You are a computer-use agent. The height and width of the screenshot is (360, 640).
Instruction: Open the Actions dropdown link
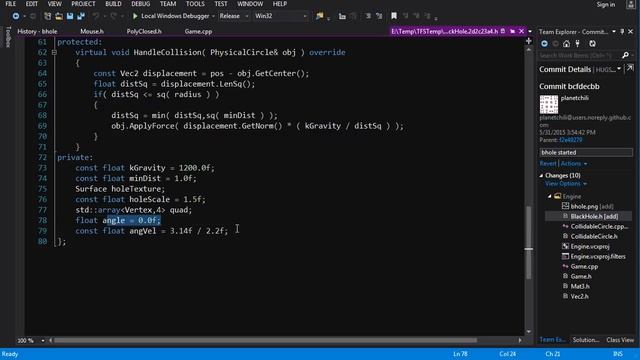tap(573, 164)
